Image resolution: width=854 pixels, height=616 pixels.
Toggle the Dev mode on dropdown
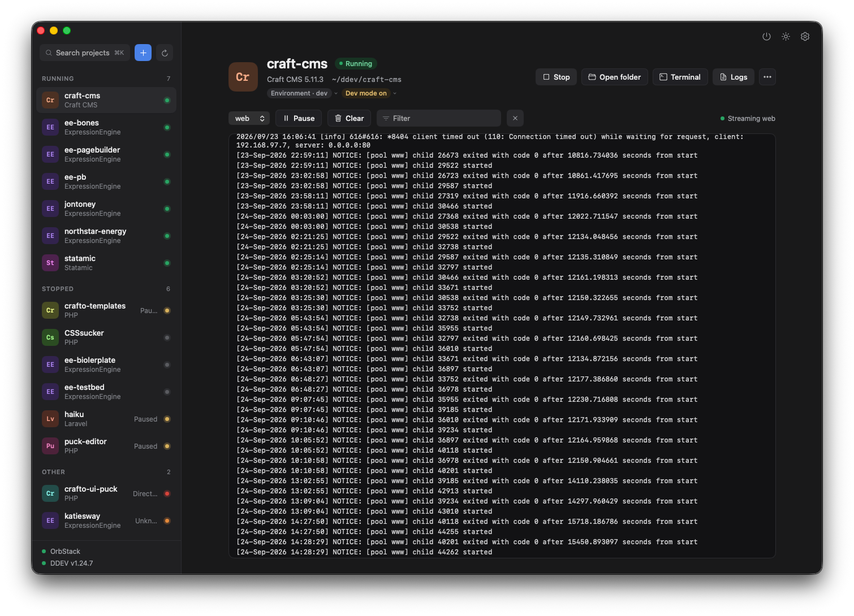(370, 93)
